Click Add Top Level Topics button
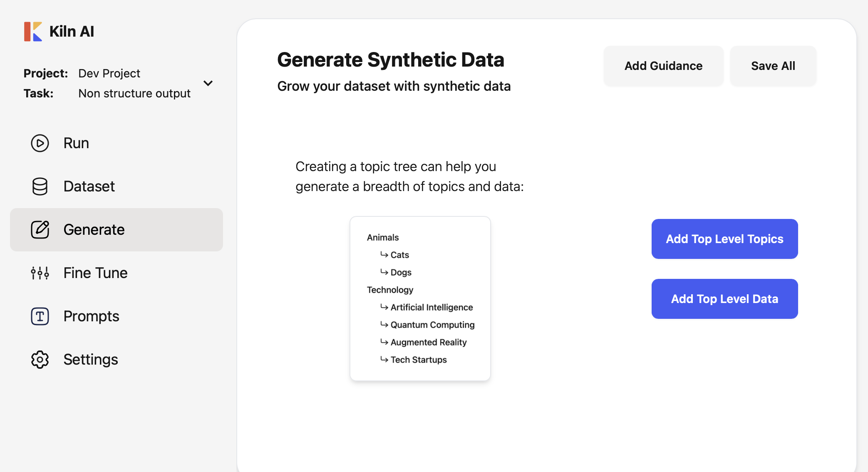 click(x=724, y=239)
